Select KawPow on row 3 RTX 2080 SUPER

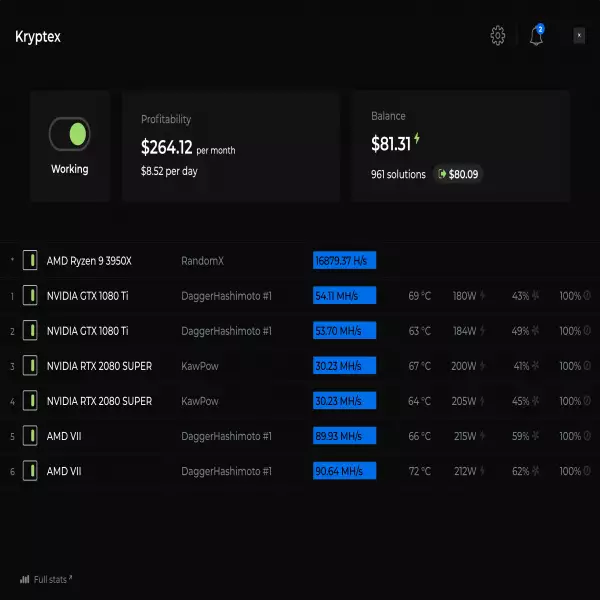[199, 366]
